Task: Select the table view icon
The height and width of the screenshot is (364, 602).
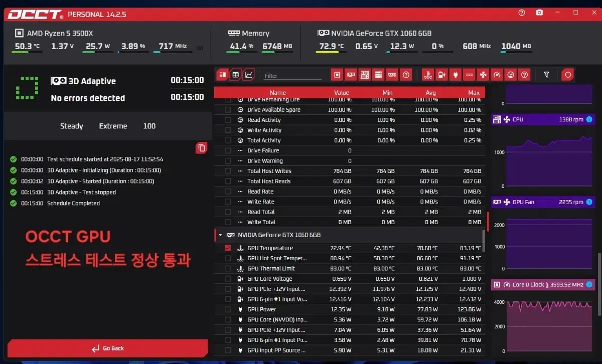Action: (235, 75)
